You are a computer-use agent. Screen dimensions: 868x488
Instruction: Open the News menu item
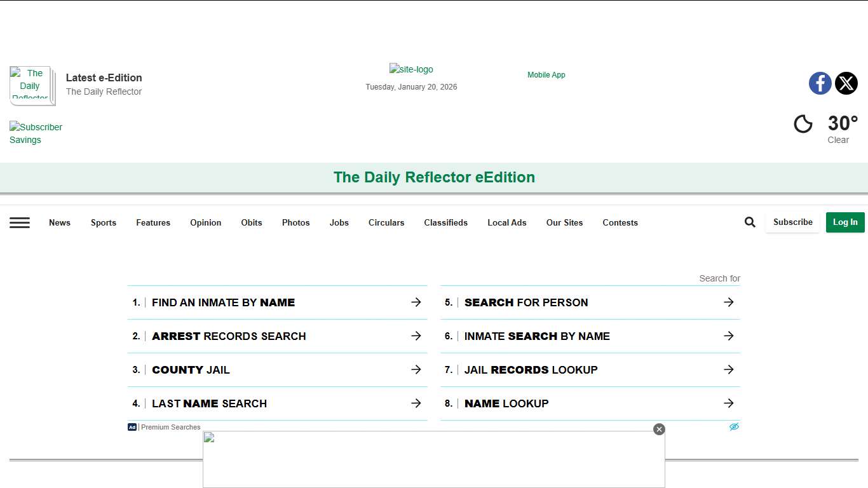click(59, 222)
